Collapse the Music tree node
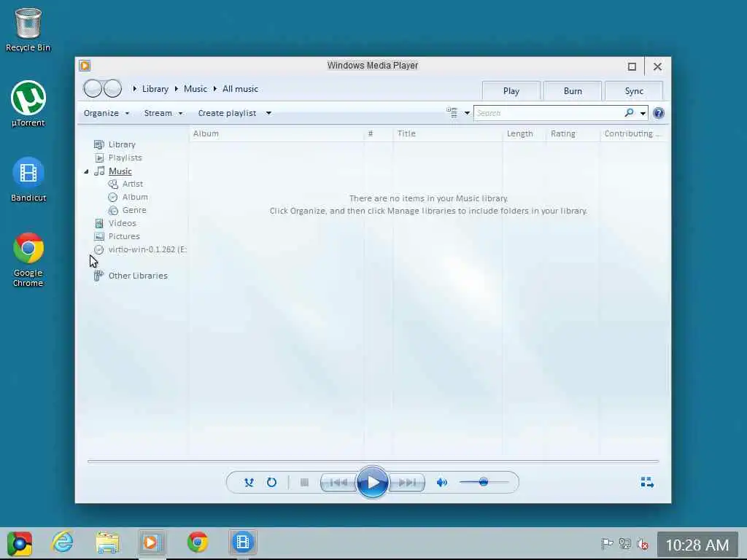This screenshot has width=747, height=560. click(86, 171)
